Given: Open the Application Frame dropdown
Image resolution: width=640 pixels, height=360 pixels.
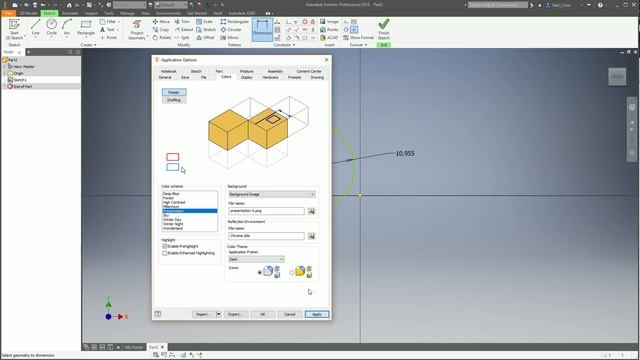Looking at the screenshot, I should 256,259.
